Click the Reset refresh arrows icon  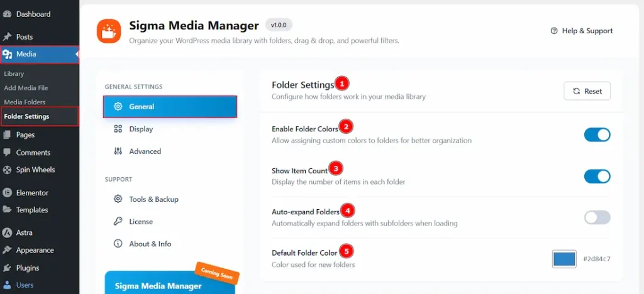[x=577, y=92]
